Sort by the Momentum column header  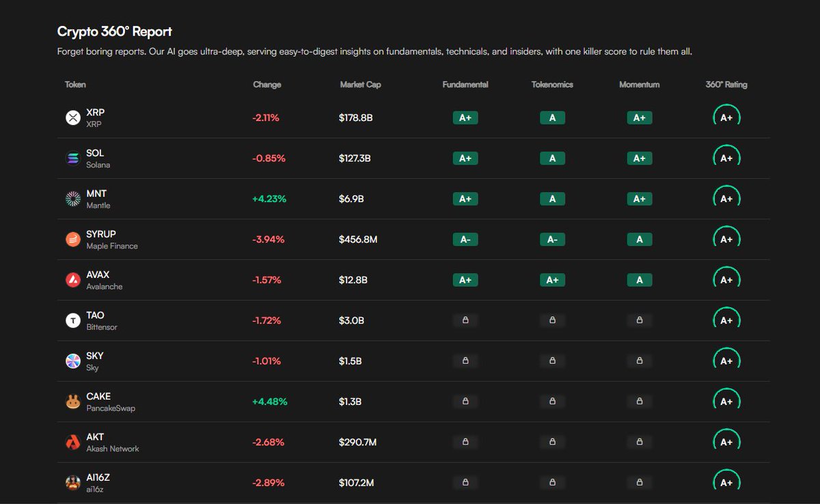(x=640, y=85)
